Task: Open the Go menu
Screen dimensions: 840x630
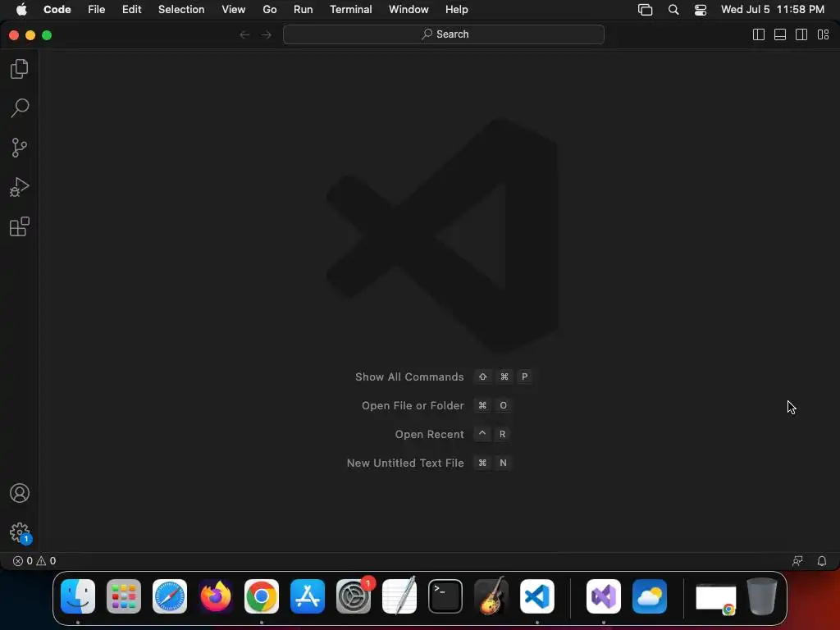Action: click(269, 10)
